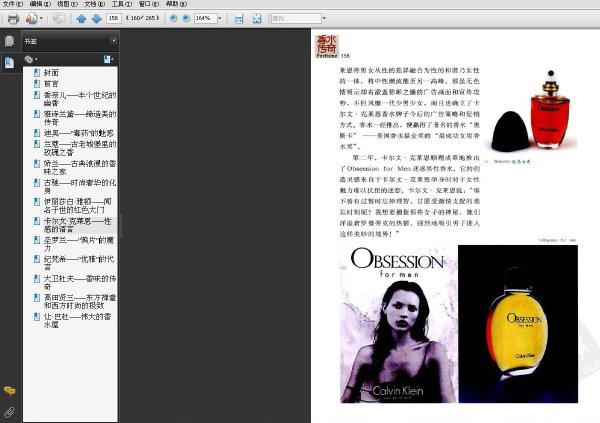Click the bookmark page icon beside 纪梵希
Image resolution: width=600 pixels, height=423 pixels.
[37, 259]
